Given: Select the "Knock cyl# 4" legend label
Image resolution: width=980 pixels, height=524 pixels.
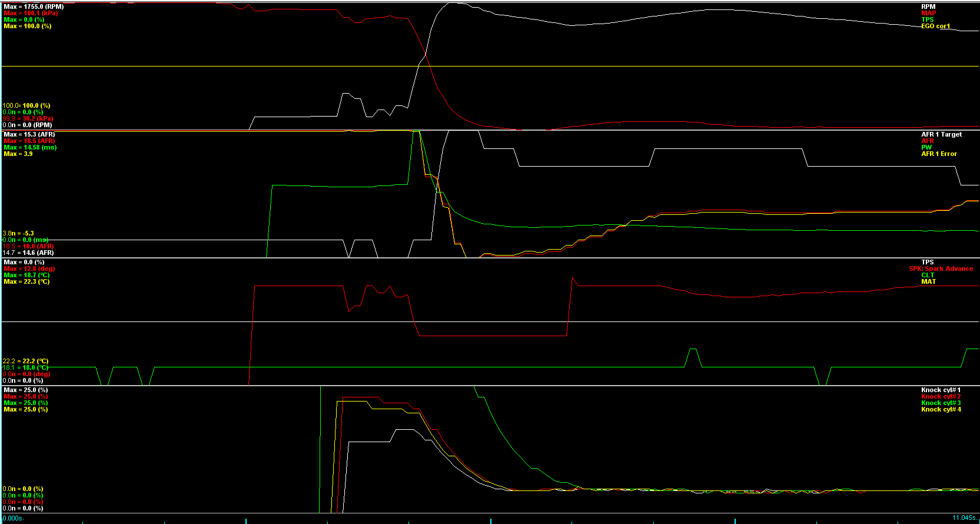Looking at the screenshot, I should (x=941, y=410).
